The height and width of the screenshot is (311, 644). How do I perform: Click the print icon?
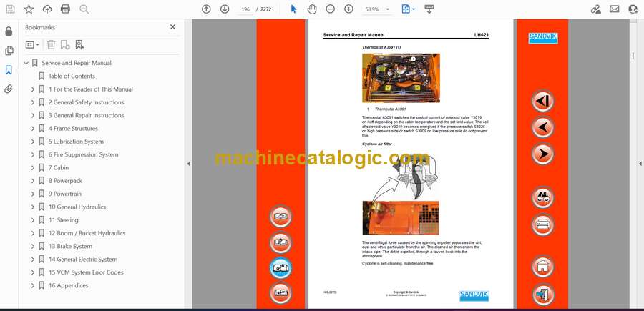65,9
